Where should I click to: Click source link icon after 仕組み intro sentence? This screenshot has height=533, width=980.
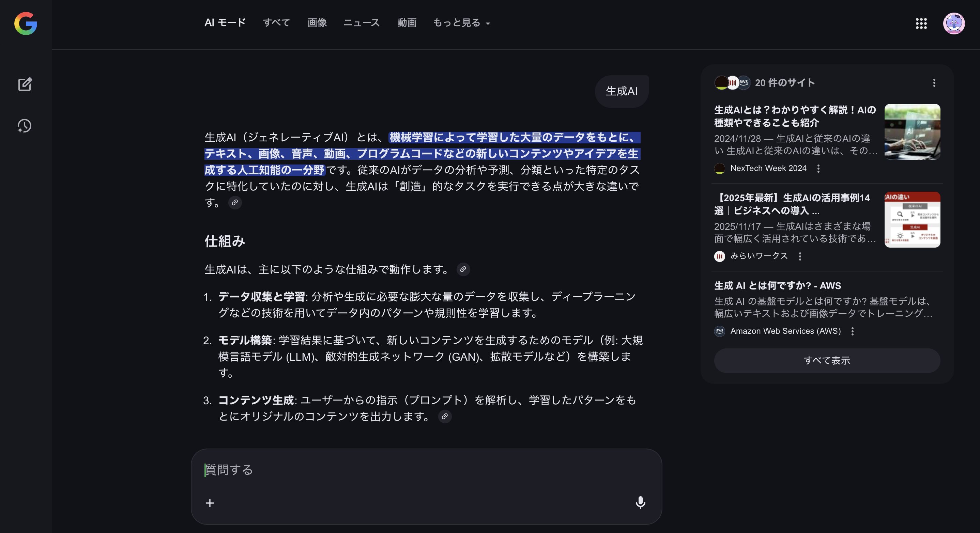(x=463, y=269)
